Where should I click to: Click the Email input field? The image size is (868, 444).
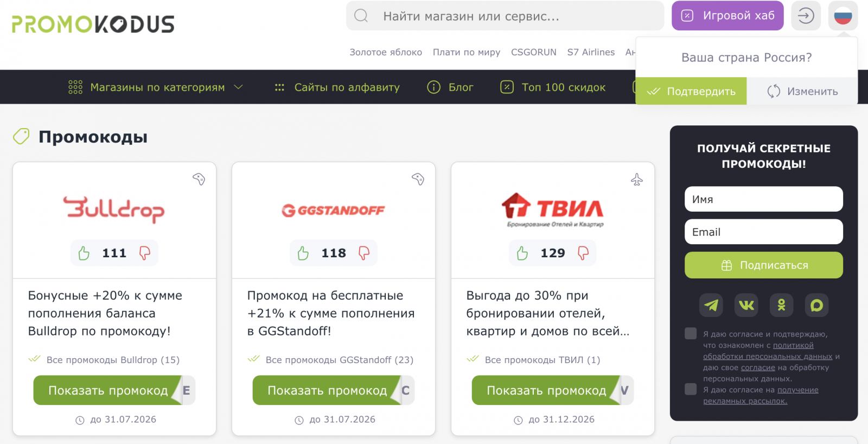[764, 232]
